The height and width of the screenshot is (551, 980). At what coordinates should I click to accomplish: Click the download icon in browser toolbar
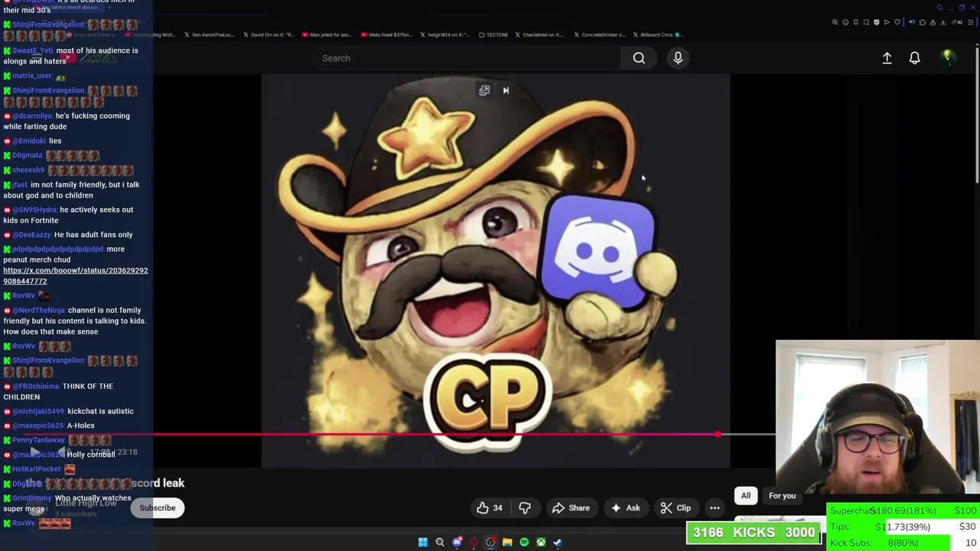click(942, 22)
